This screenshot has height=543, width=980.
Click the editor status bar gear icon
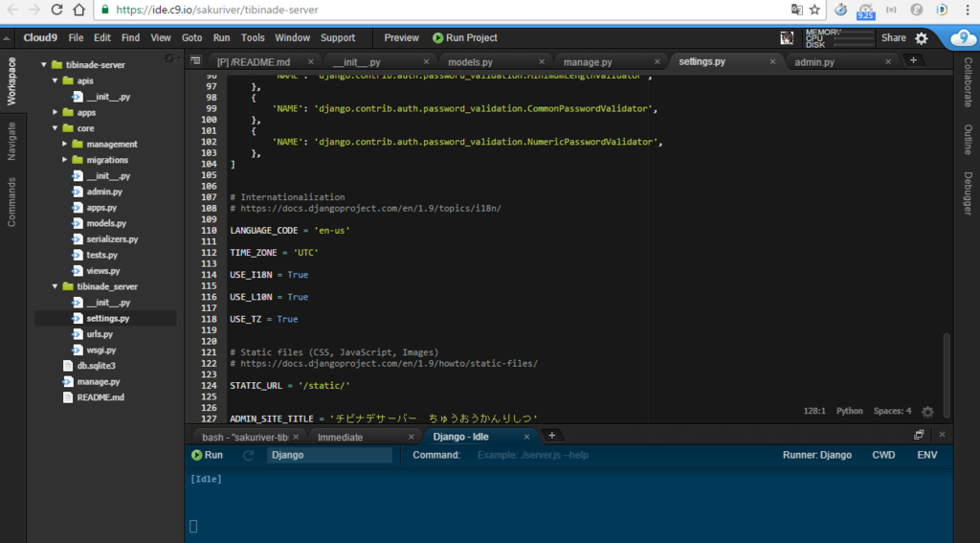pos(928,412)
